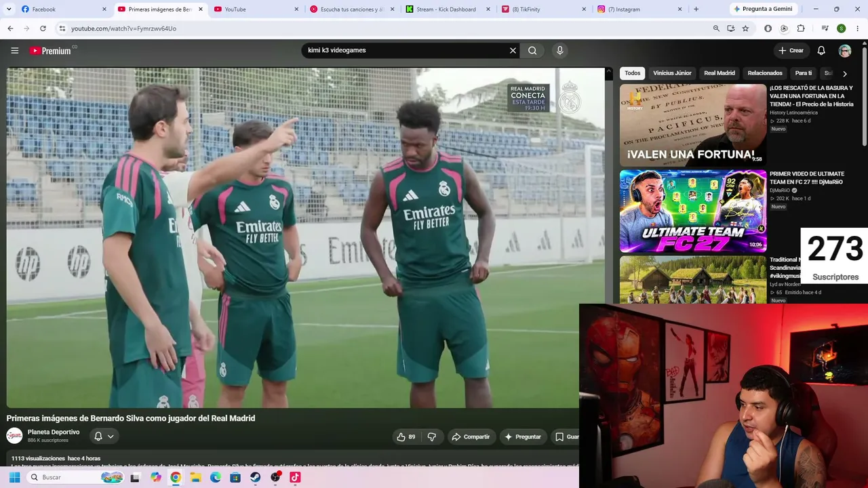Run search with the magnifier button
868x488 pixels.
(532, 50)
